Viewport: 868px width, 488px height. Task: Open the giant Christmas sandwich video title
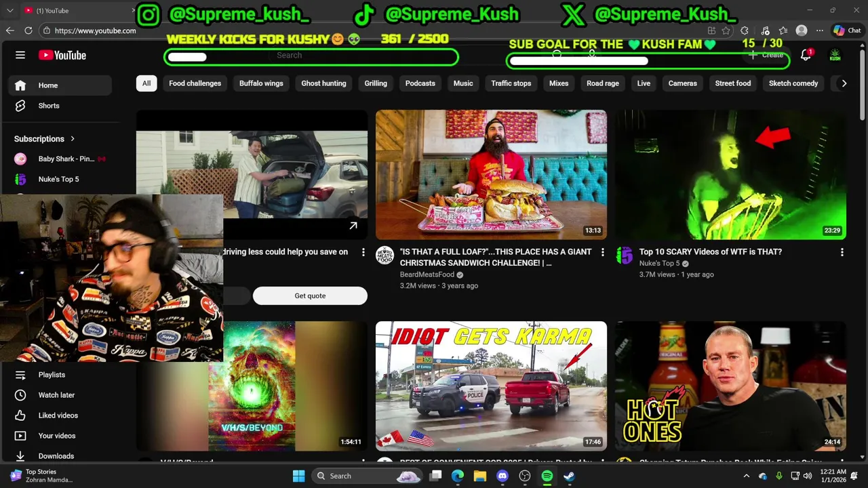click(x=496, y=257)
